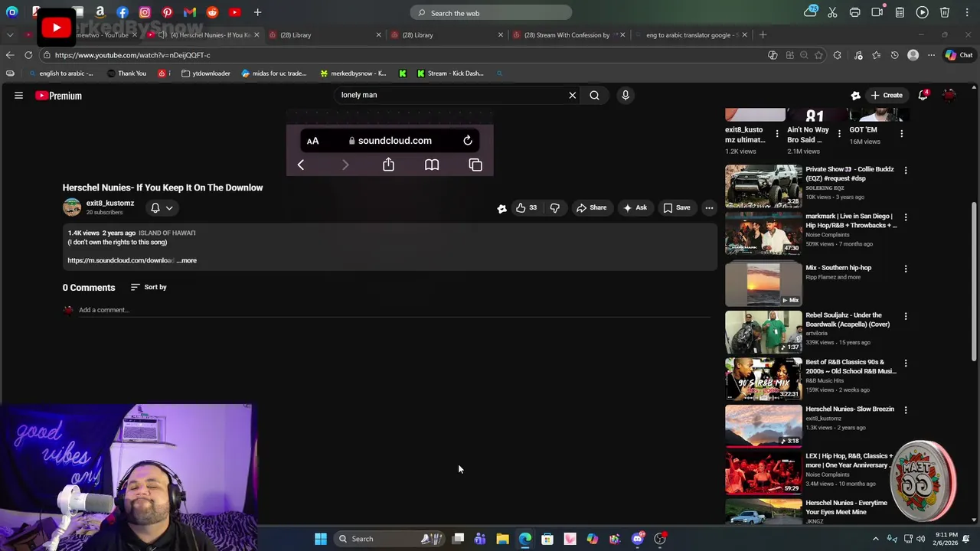Screen dimensions: 980x551
Task: Follow the soundcloud download link in description
Action: [120, 260]
